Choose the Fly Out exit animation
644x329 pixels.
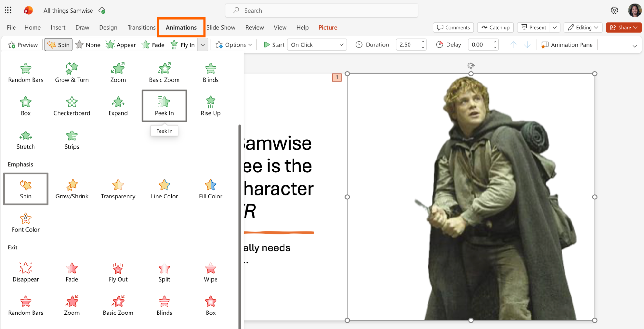(x=118, y=273)
